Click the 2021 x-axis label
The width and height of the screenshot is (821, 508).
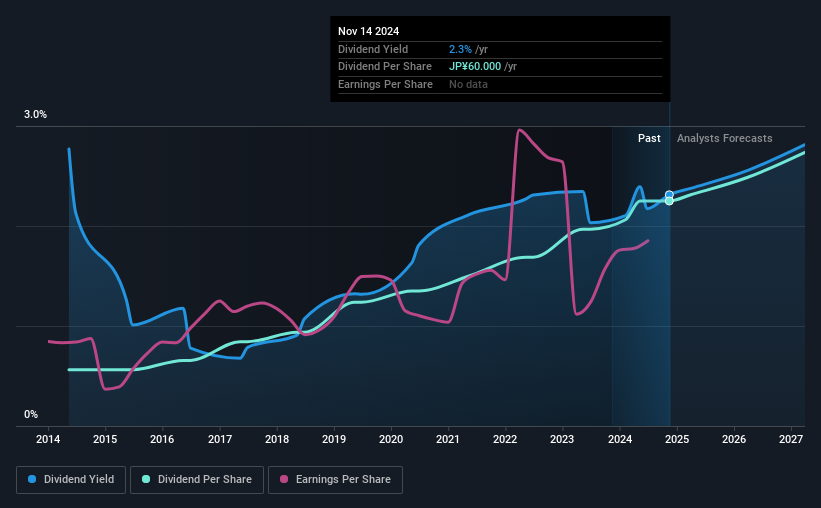448,439
